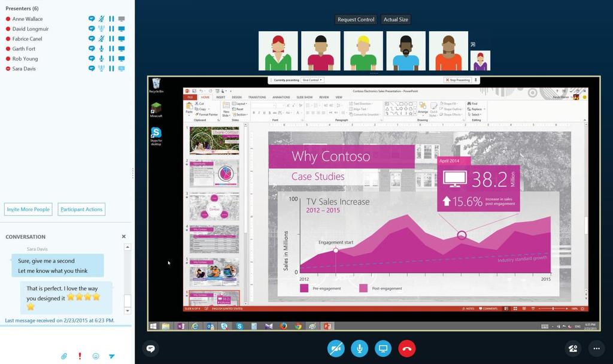Switch to the SLIDE SHOW ribbon tab
The height and width of the screenshot is (364, 613).
coord(305,97)
